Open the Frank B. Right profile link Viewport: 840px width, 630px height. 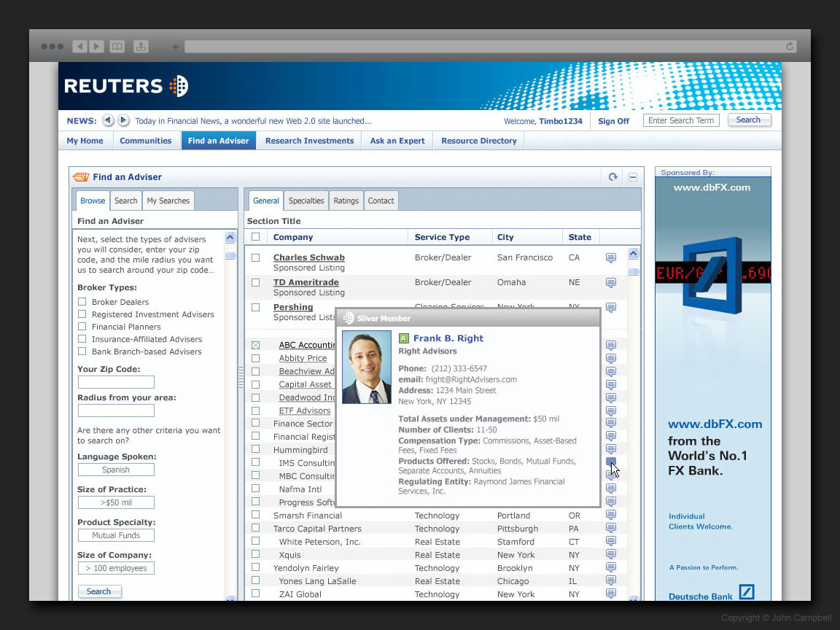point(448,338)
